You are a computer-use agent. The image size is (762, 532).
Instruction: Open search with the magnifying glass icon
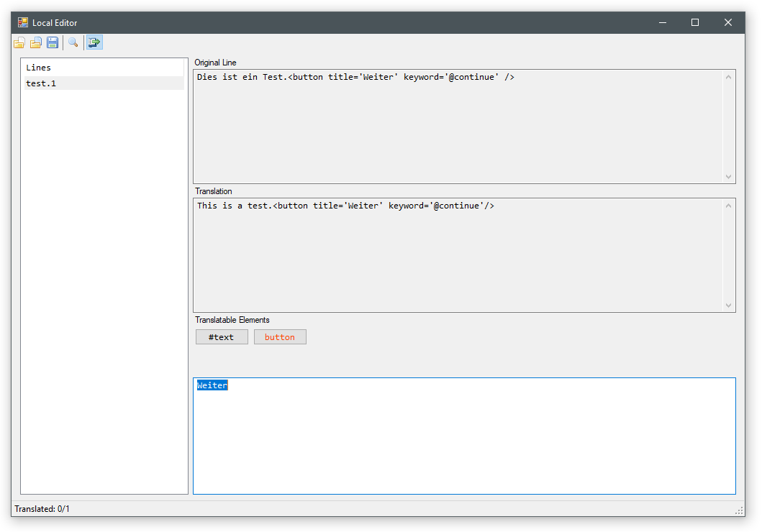pyautogui.click(x=73, y=42)
